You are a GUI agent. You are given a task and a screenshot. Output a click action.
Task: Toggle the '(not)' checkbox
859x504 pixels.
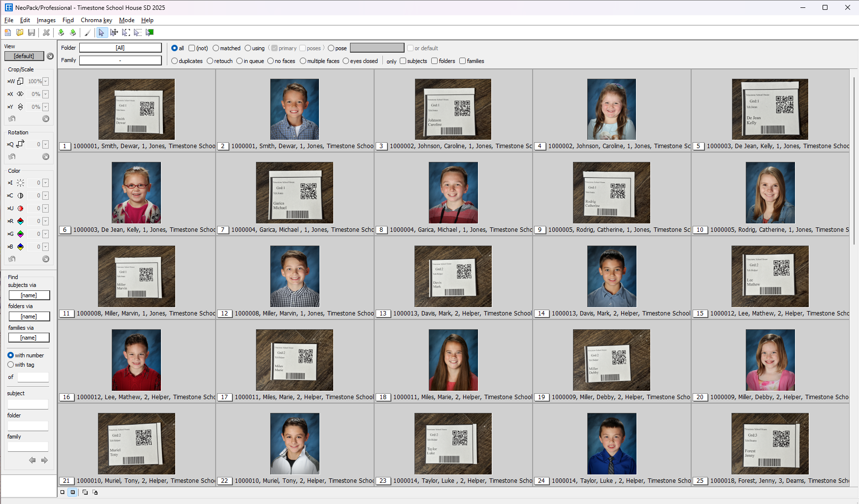click(192, 48)
